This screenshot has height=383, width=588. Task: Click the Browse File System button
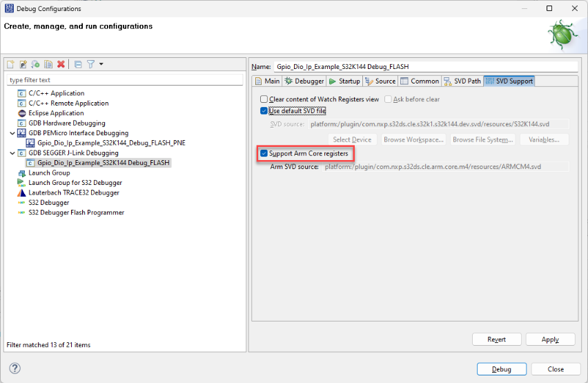(x=482, y=139)
